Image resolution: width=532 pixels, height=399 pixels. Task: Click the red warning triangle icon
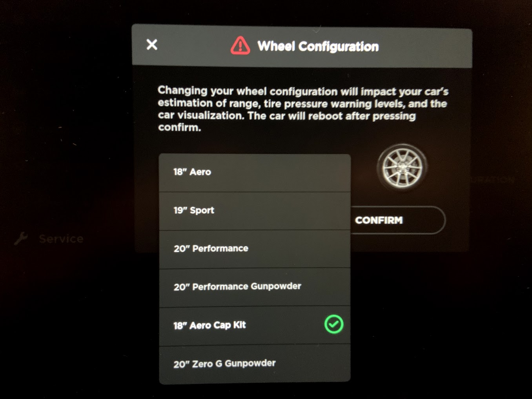point(240,46)
